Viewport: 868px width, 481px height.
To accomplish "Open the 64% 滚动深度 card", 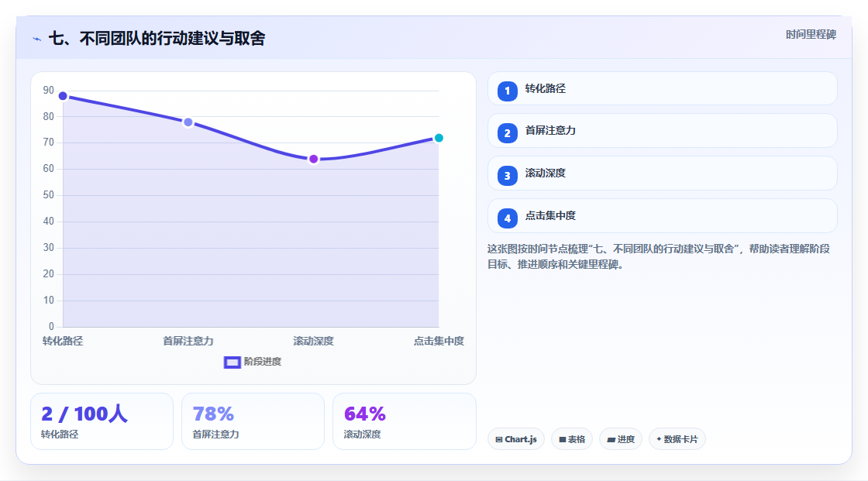I will point(404,421).
